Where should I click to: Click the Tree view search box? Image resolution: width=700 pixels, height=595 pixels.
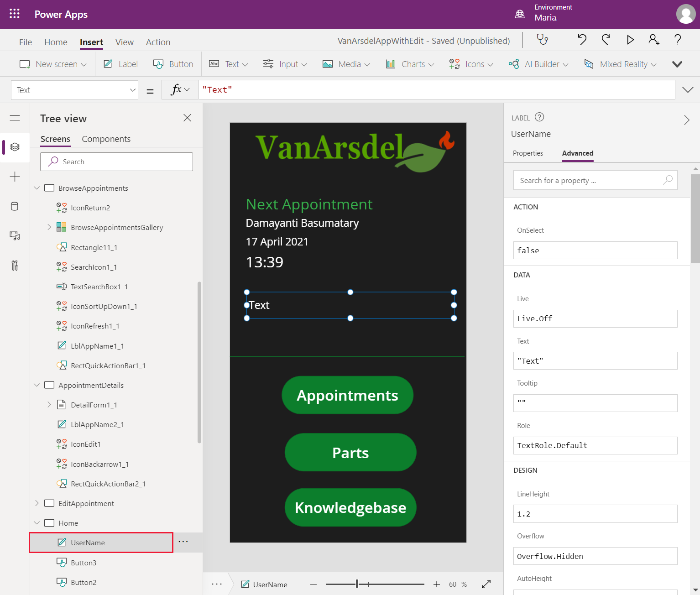116,162
